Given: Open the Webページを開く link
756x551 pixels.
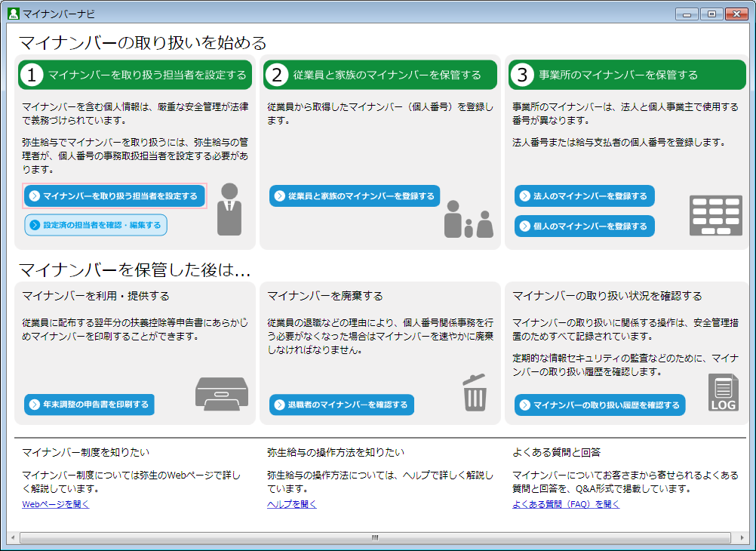Looking at the screenshot, I should click(56, 504).
